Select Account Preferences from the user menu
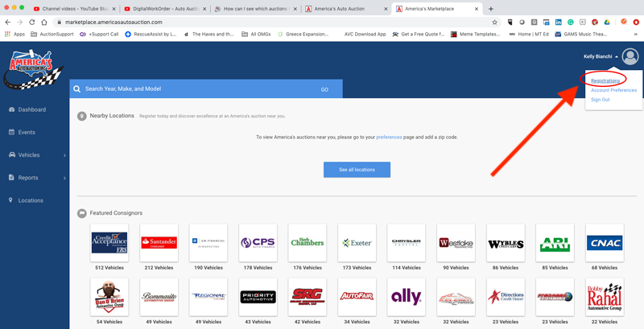 613,90
